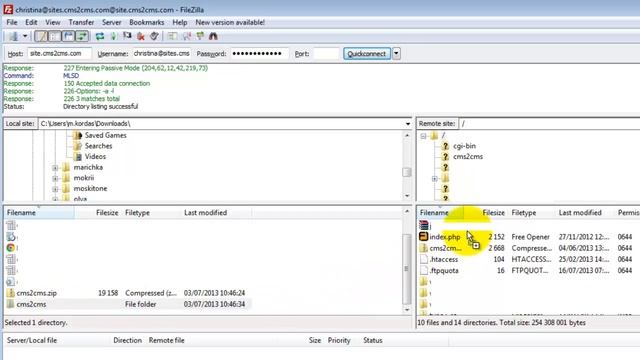Screen dimensions: 640x360
Task: Select Searches folder in local tree
Action: coord(98,146)
